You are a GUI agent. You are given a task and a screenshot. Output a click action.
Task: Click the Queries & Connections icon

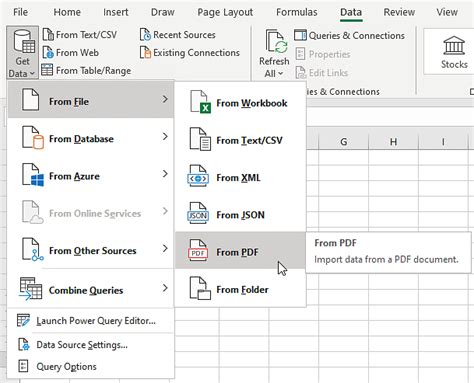coord(300,35)
